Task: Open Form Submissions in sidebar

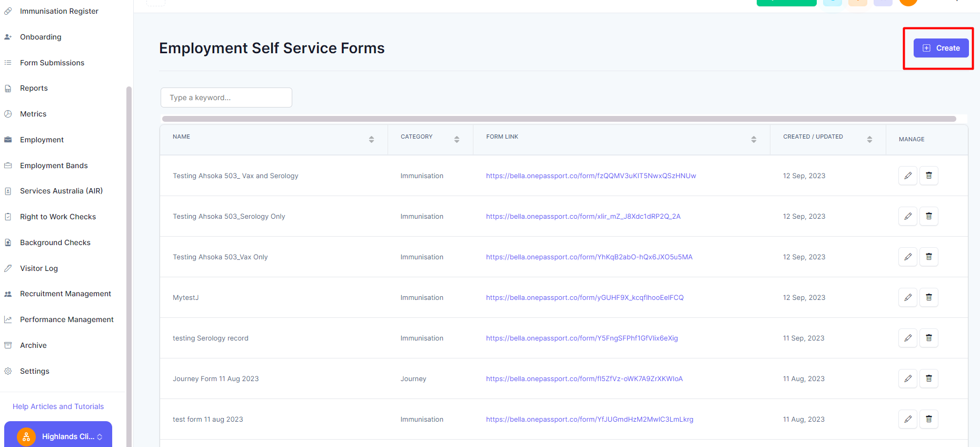Action: tap(52, 63)
